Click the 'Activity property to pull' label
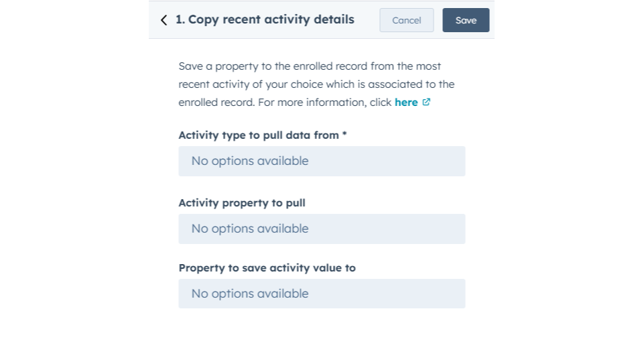The image size is (644, 362). (242, 202)
